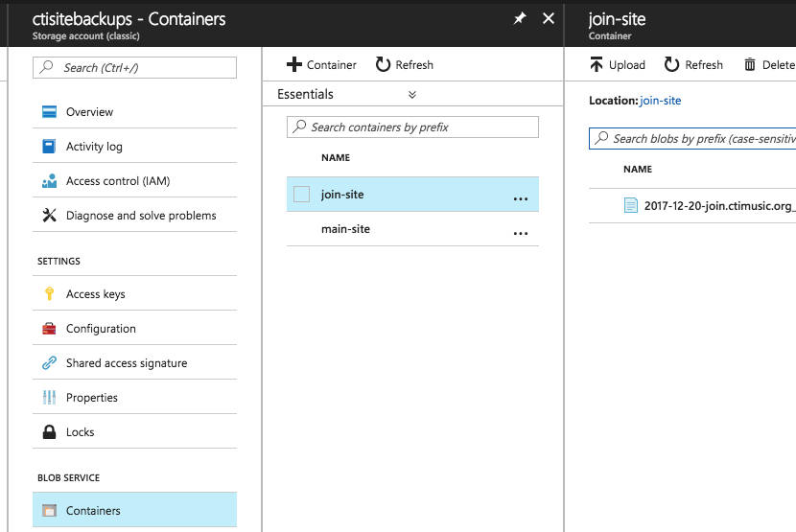Open the main-site row ellipsis menu
796x532 pixels.
pyautogui.click(x=521, y=233)
